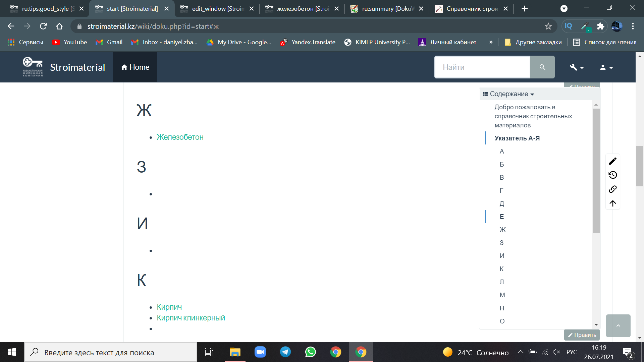Open the Железобетон article link
Screen dimensions: 644x362
point(180,137)
